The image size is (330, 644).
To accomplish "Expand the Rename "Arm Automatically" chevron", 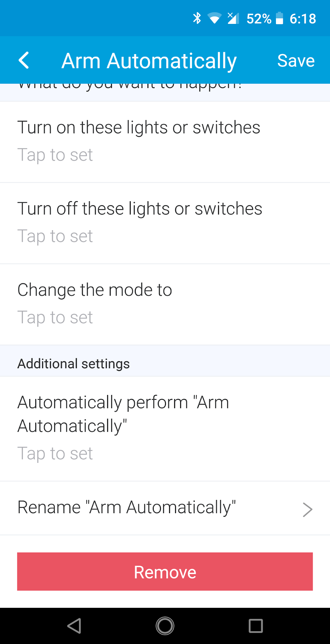I will point(307,509).
